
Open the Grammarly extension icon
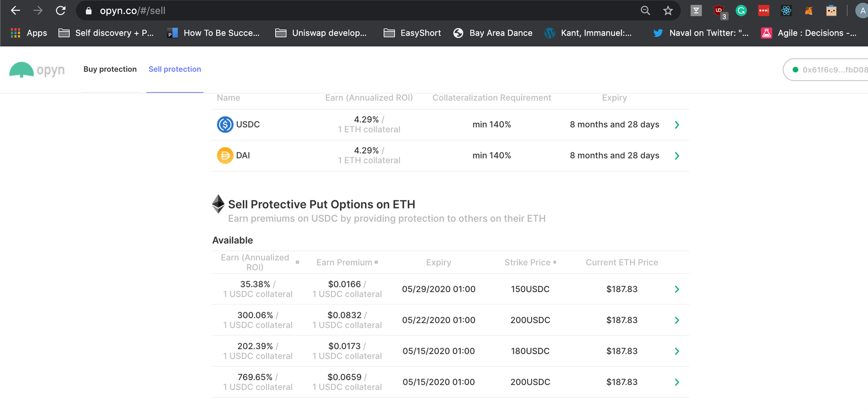tap(741, 11)
